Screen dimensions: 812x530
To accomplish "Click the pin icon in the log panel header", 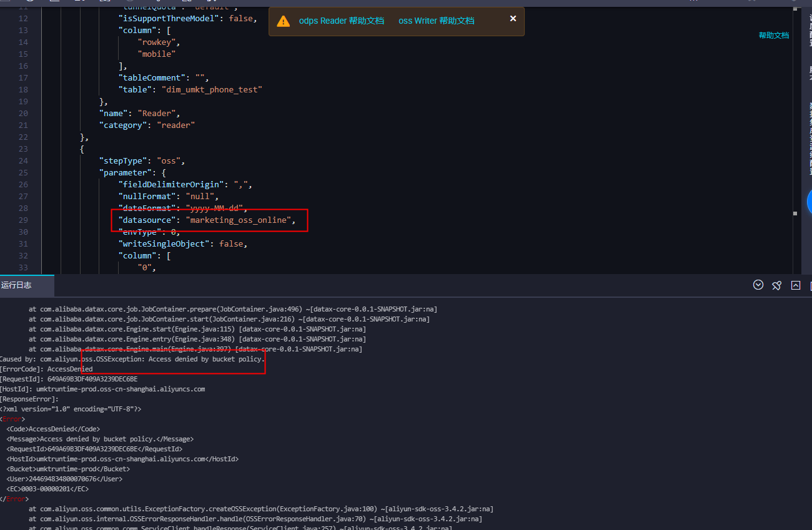I will pos(776,285).
